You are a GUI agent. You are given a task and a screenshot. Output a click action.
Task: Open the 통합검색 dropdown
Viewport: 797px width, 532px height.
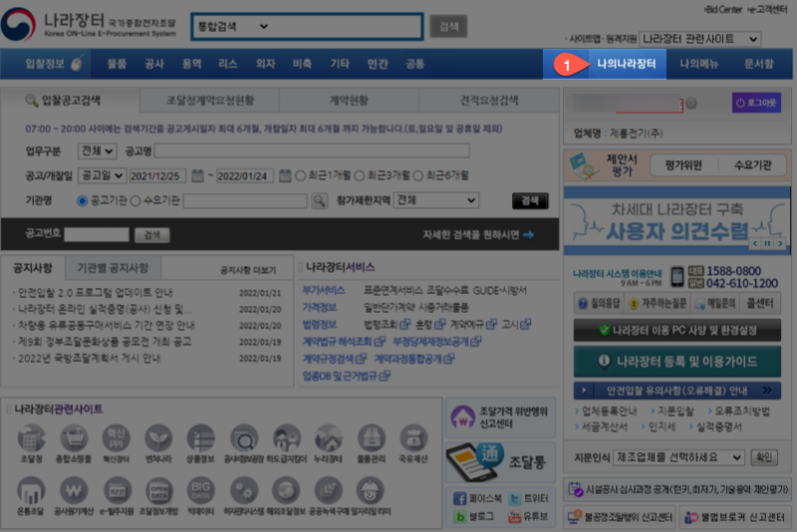[x=232, y=27]
